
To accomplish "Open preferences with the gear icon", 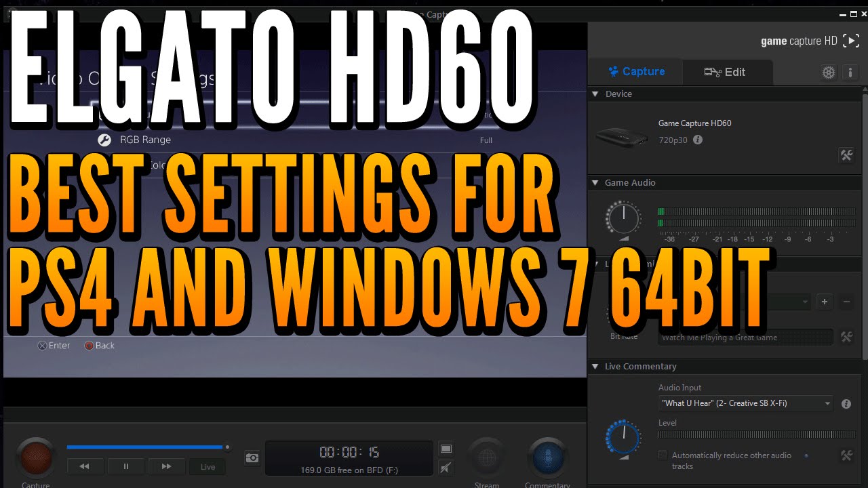I will [x=829, y=73].
